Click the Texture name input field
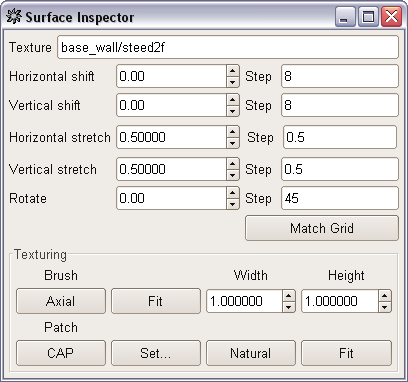 pyautogui.click(x=228, y=47)
